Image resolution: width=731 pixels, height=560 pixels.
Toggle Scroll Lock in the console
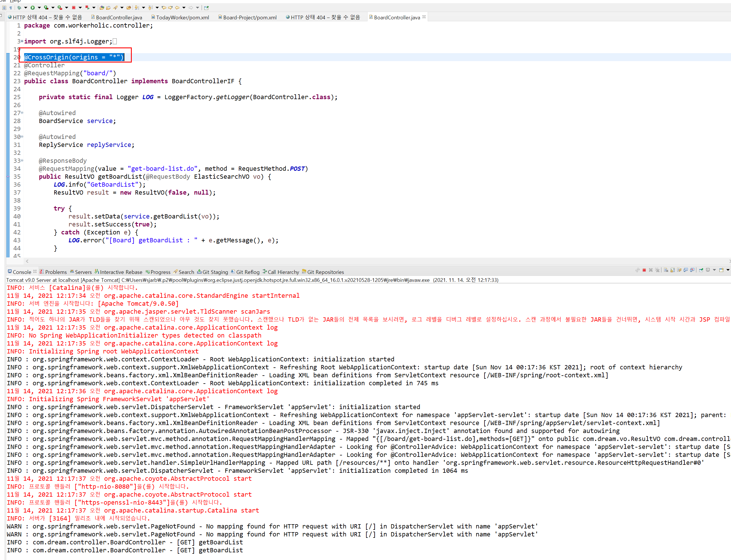pyautogui.click(x=672, y=270)
